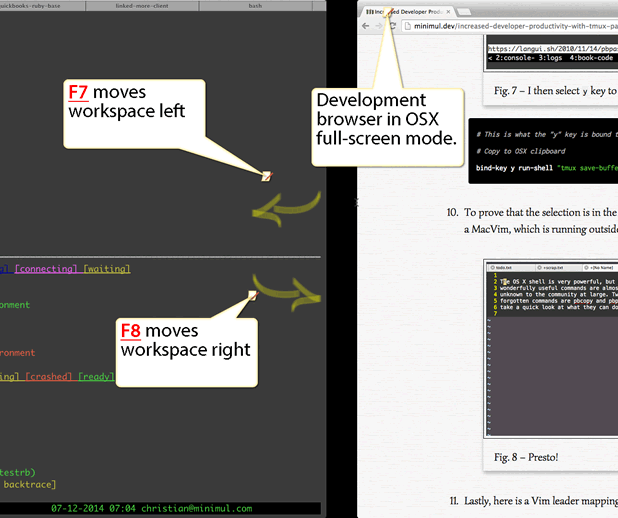618x518 pixels.
Task: Click the 'testrb)' text in terminal
Action: coord(18,472)
